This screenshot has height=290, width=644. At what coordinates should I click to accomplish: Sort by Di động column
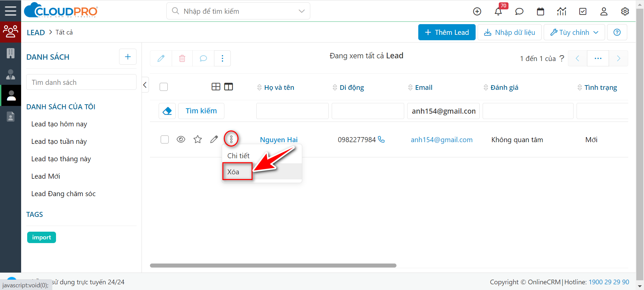pyautogui.click(x=348, y=88)
